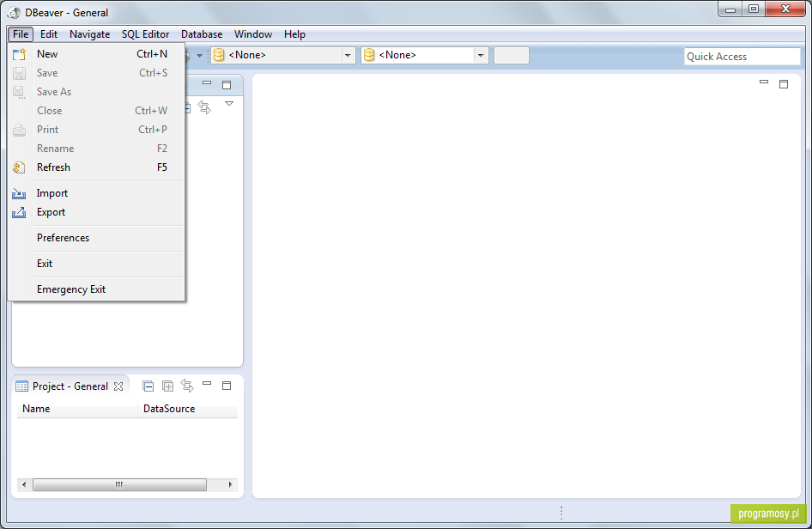Open the Navigate menu
Image resolution: width=812 pixels, height=529 pixels.
(89, 34)
